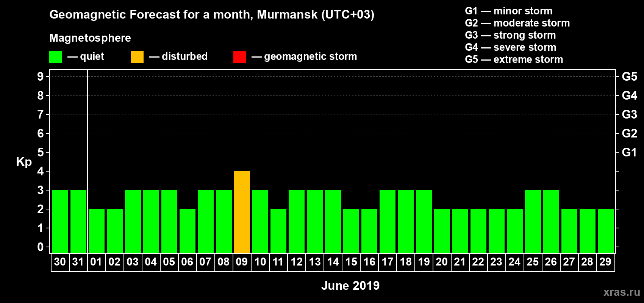The image size is (644, 303).
Task: Click the green bar for day 14
Action: pos(333,222)
